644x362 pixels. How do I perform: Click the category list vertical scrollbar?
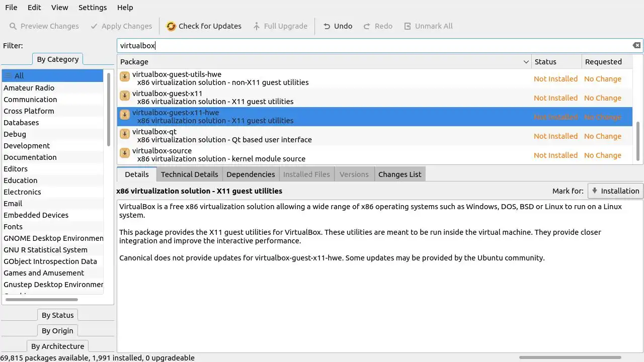pos(108,109)
